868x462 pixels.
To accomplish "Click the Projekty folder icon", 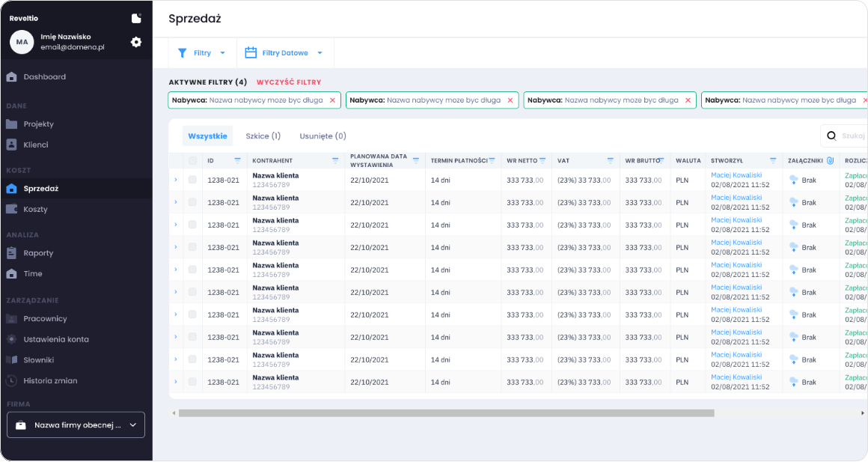I will pyautogui.click(x=11, y=124).
